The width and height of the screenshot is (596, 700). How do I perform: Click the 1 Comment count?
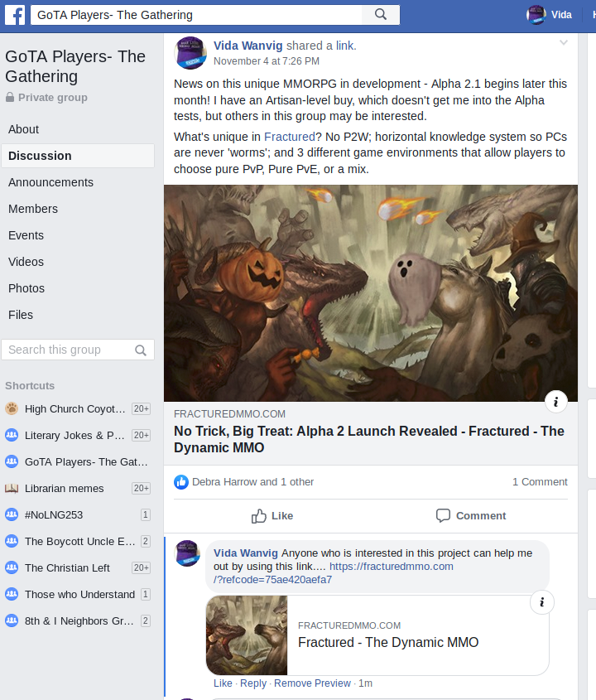pos(540,481)
